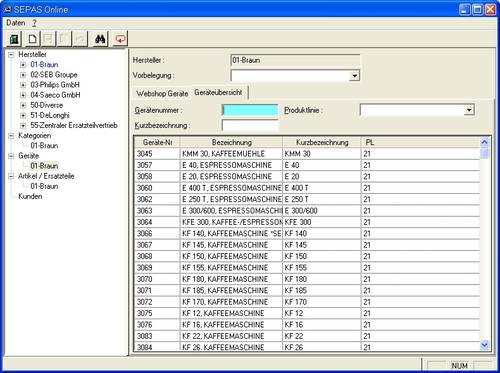
Task: Click the SEPAS Online title bar icon
Action: (x=8, y=9)
